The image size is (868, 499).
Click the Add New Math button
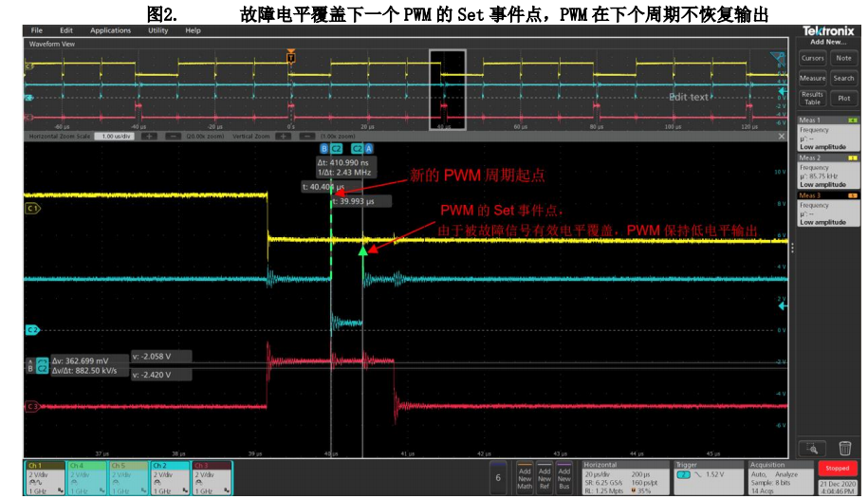click(525, 478)
